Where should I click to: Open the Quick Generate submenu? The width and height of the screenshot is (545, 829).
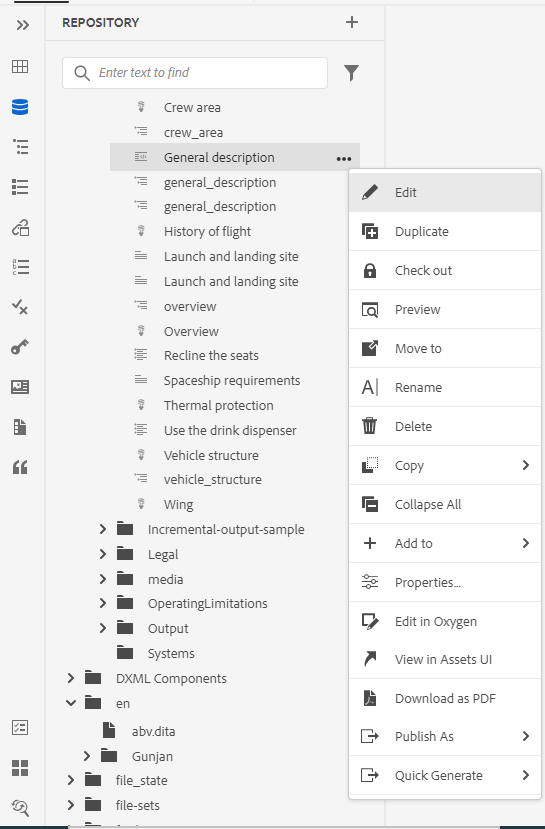(x=445, y=776)
